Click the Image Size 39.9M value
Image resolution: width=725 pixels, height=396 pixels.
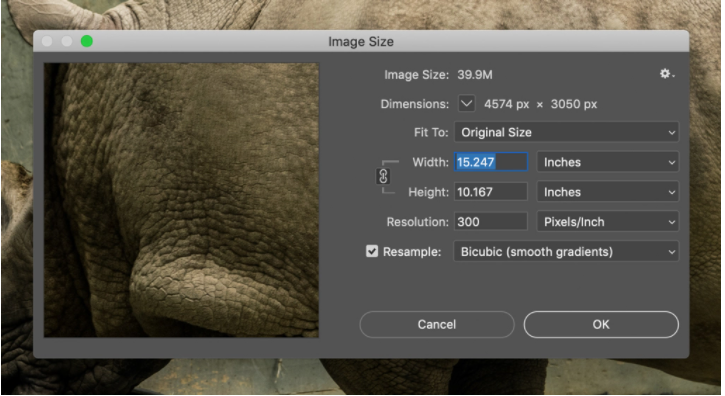coord(475,74)
